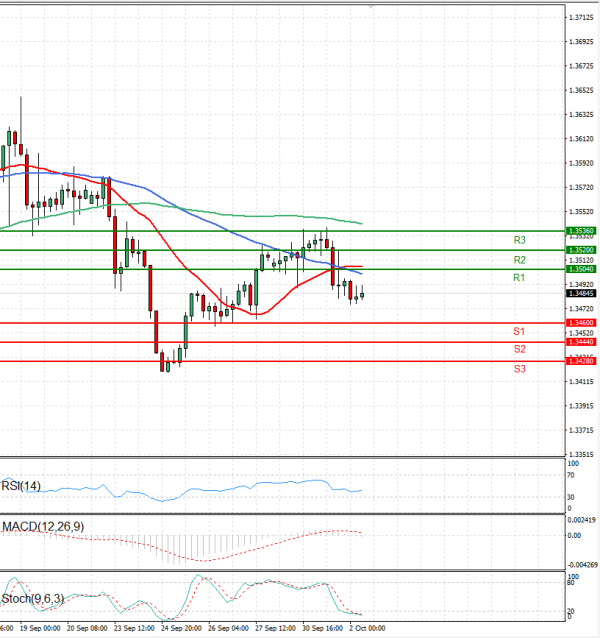Click the 1.34720 price axis value
This screenshot has height=638, width=600.
(x=581, y=309)
